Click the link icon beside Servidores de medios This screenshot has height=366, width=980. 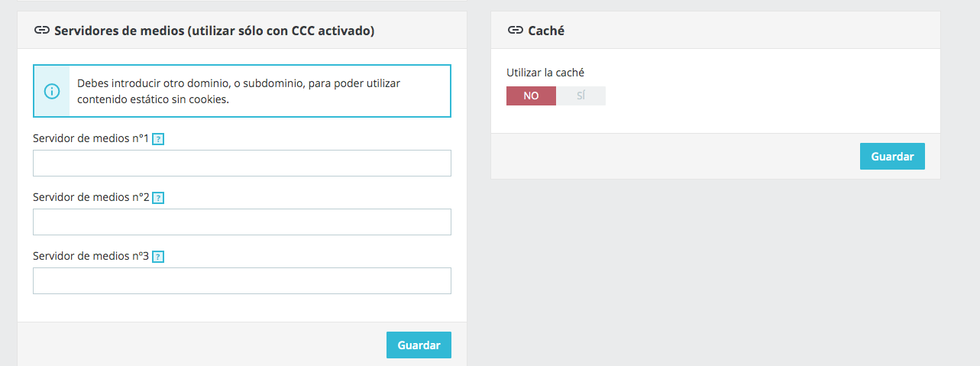click(42, 31)
